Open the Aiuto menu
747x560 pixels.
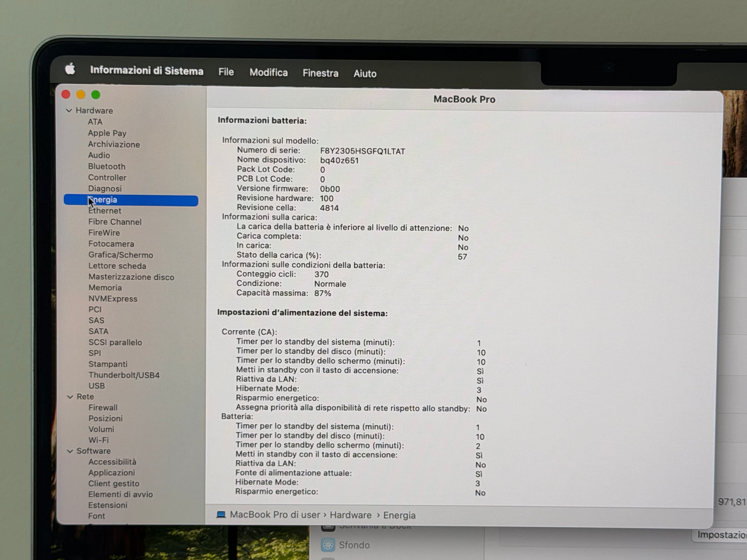click(365, 74)
